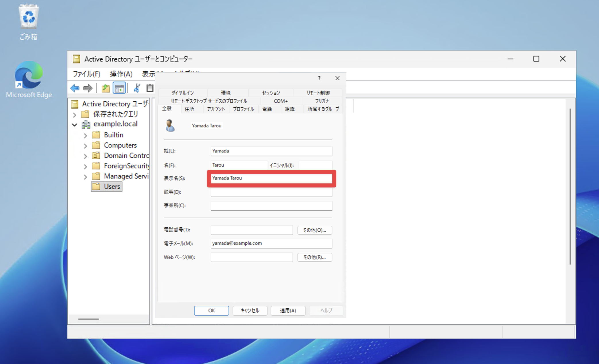Expand the ForeignSecurity node
The image size is (599, 364).
[x=85, y=166]
